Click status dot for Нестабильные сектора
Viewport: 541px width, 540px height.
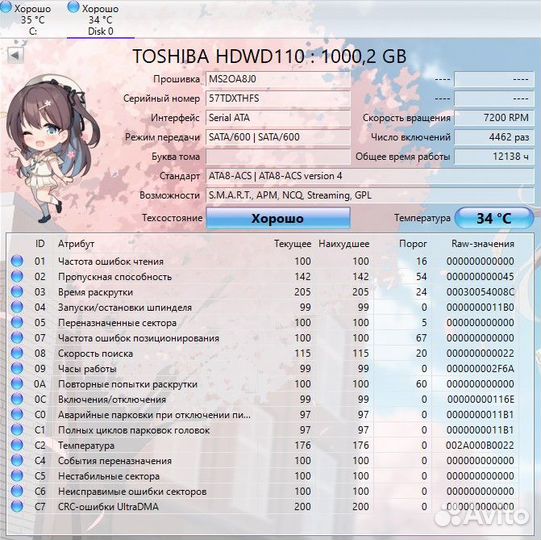[x=17, y=476]
